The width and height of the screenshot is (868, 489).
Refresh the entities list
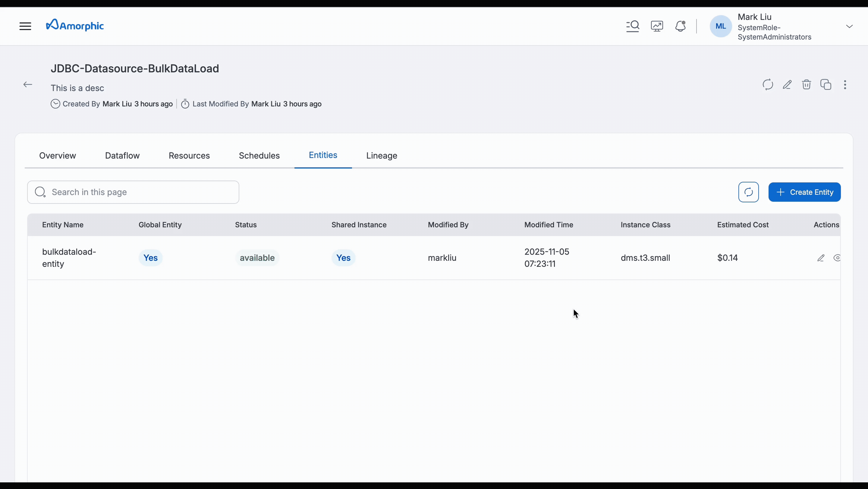(x=748, y=192)
